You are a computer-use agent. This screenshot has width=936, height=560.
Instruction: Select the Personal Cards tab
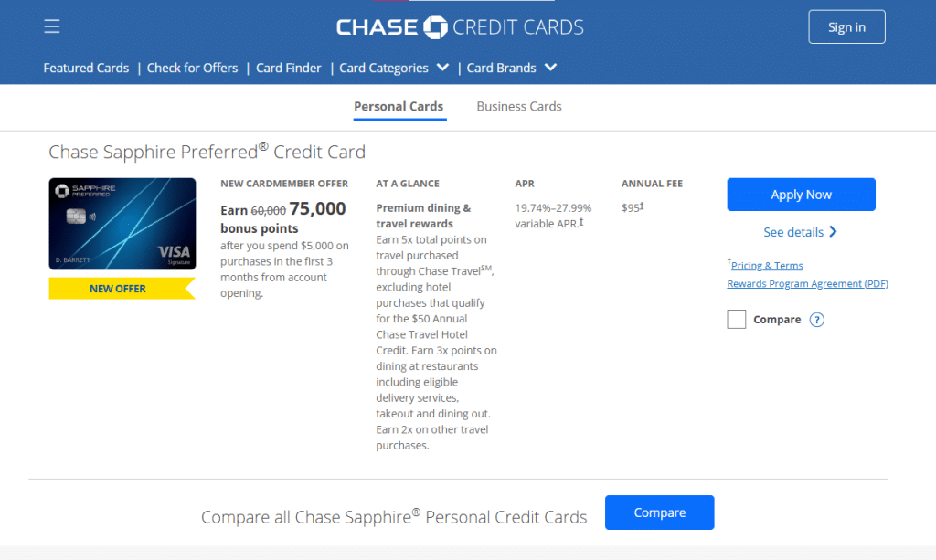(399, 107)
